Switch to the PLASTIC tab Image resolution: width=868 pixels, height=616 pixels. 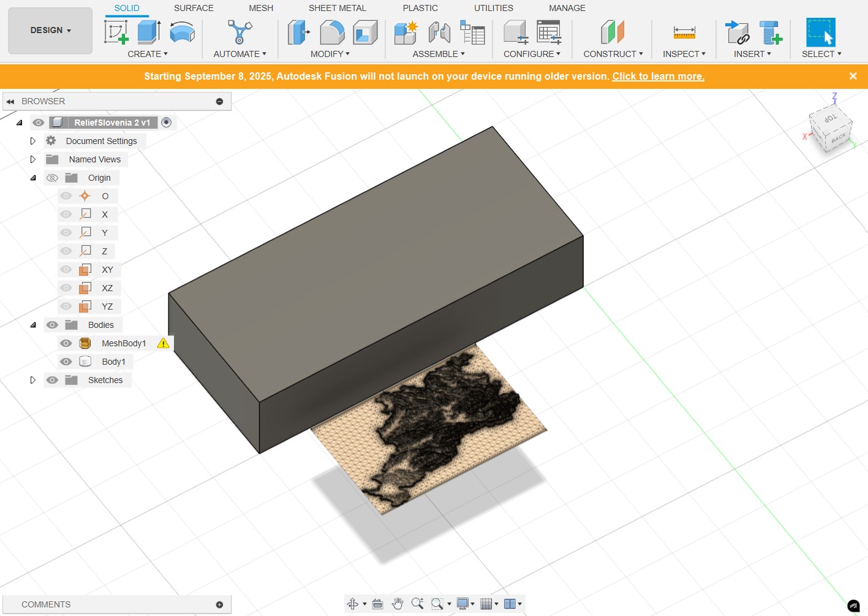[x=420, y=8]
